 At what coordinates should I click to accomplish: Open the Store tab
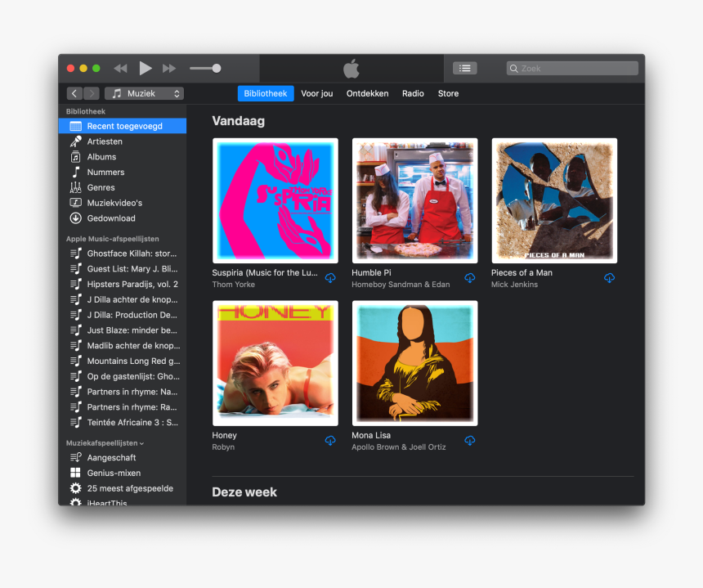pos(448,93)
